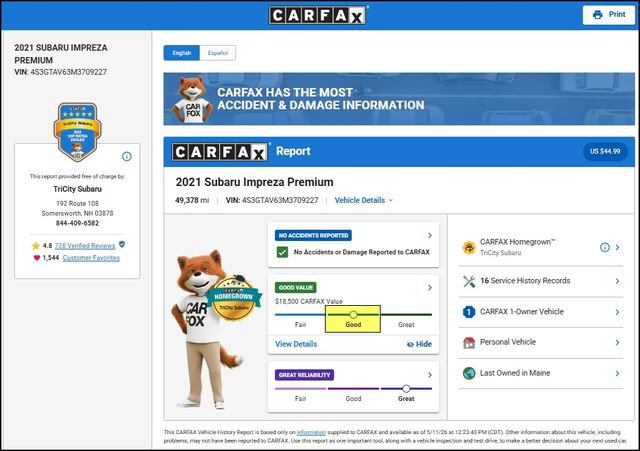Open CARFAX 1-Owner Vehicle chevron
Screen dimensions: 640x451
[x=618, y=312]
